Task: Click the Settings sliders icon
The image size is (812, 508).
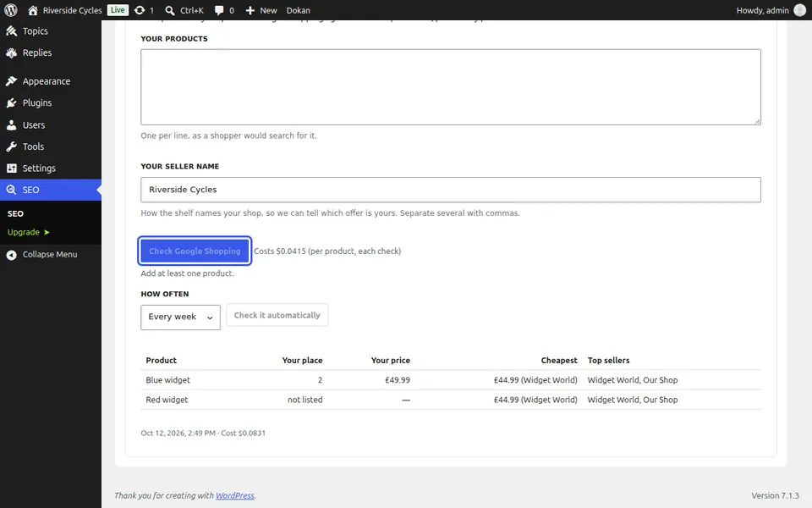Action: (x=11, y=168)
